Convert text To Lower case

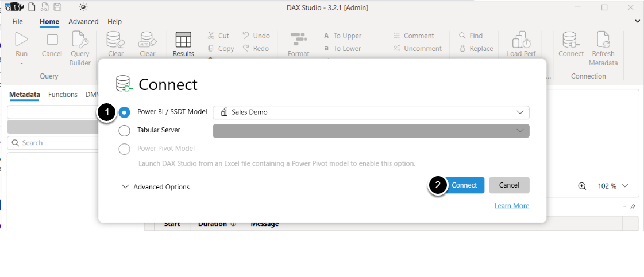(x=342, y=48)
